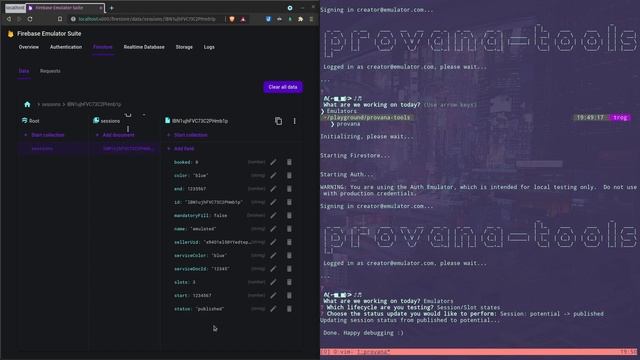Image resolution: width=640 pixels, height=360 pixels.
Task: Delete the serviceDocId field
Action: [x=289, y=269]
